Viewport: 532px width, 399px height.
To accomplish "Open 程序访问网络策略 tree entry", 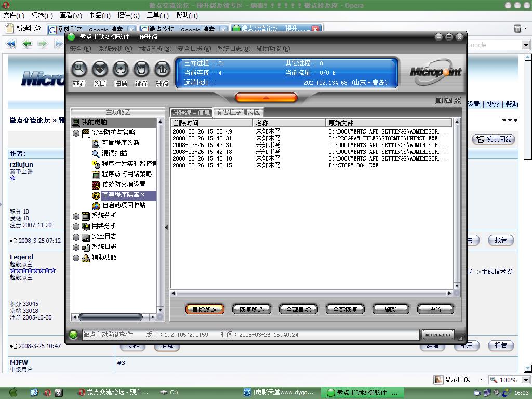I will 127,174.
